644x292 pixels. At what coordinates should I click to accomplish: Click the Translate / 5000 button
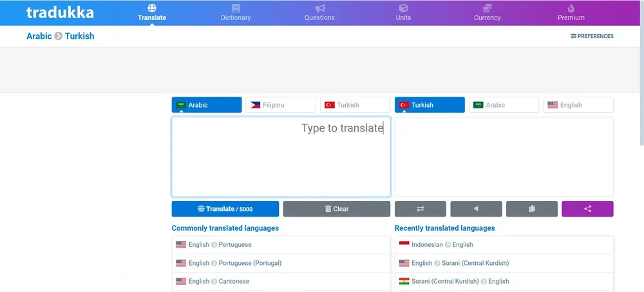click(225, 209)
